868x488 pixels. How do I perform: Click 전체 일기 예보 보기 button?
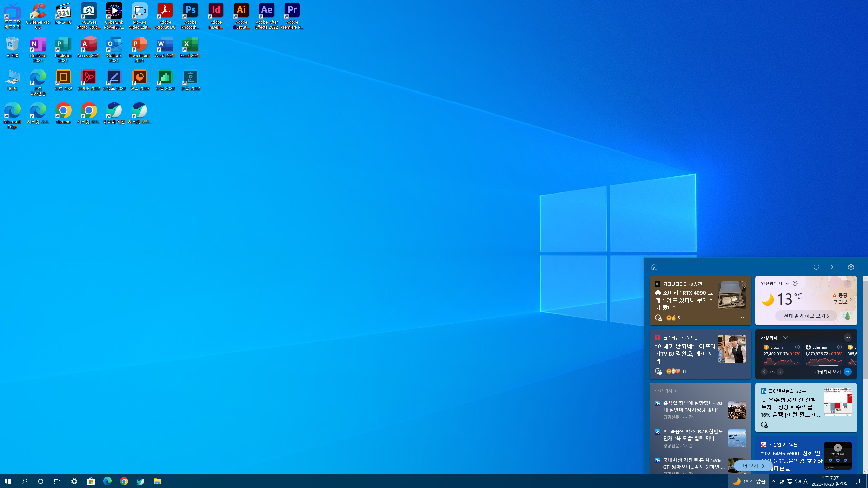pos(806,316)
